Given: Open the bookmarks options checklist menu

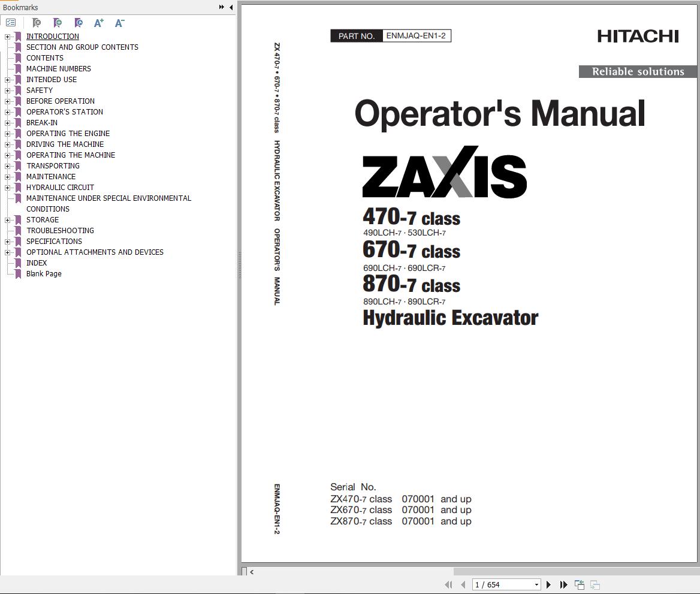Looking at the screenshot, I should point(11,23).
